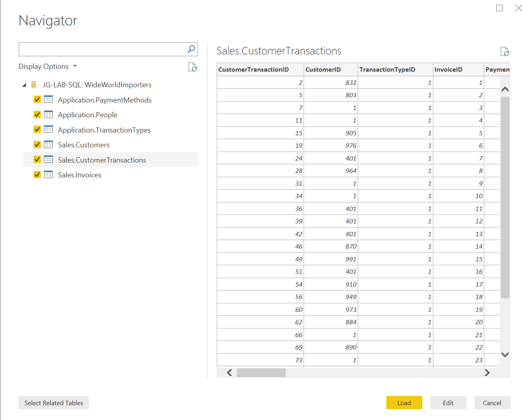The image size is (528, 420).
Task: Click the Sales.CustomerTransactions table icon
Action: [x=48, y=159]
